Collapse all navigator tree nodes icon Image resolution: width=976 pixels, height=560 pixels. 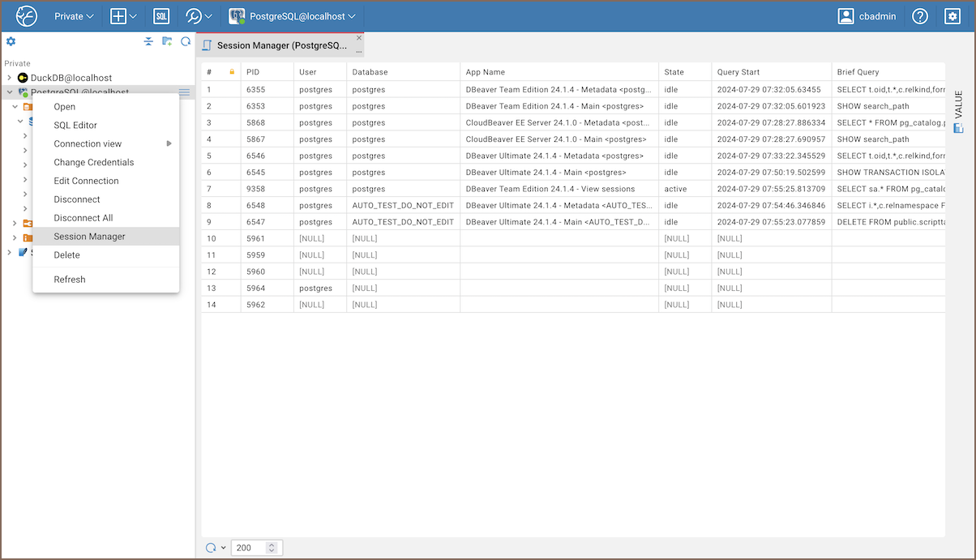pos(148,41)
